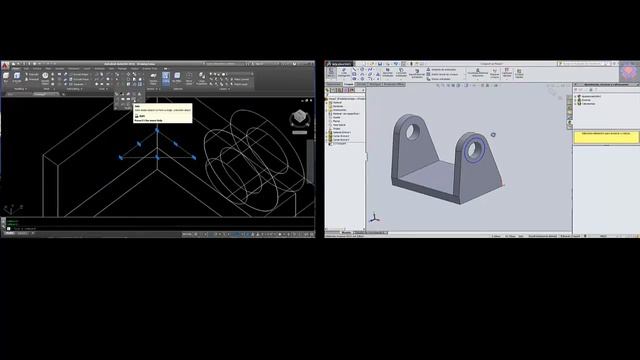Image resolution: width=640 pixels, height=360 pixels.
Task: Click Convertir entidades in SolidWorks
Action: (401, 73)
